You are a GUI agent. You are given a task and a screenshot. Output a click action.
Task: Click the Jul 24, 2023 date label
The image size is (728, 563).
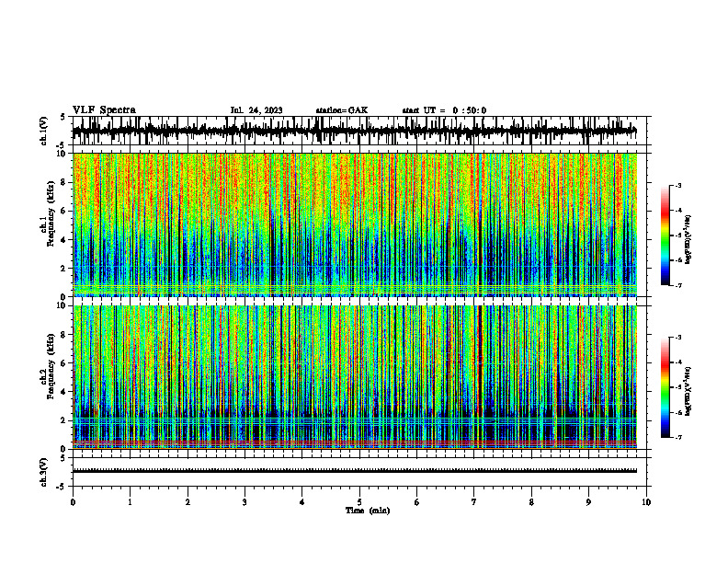coord(256,110)
